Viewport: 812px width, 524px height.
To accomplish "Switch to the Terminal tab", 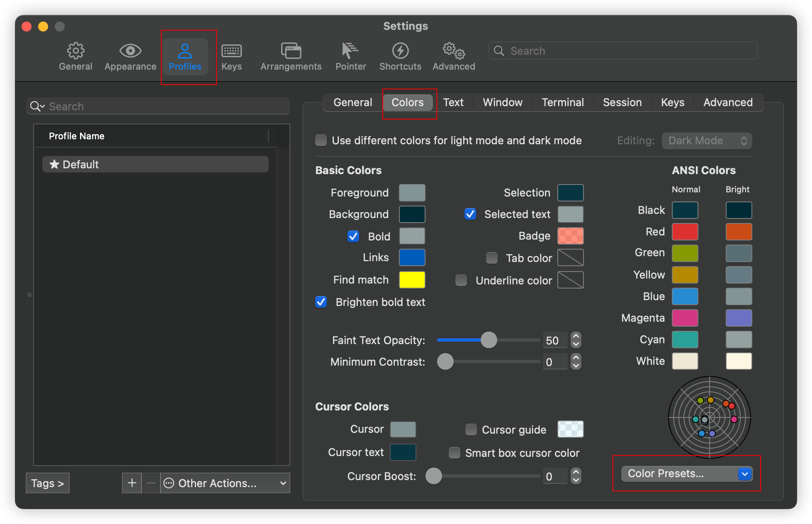I will point(563,102).
